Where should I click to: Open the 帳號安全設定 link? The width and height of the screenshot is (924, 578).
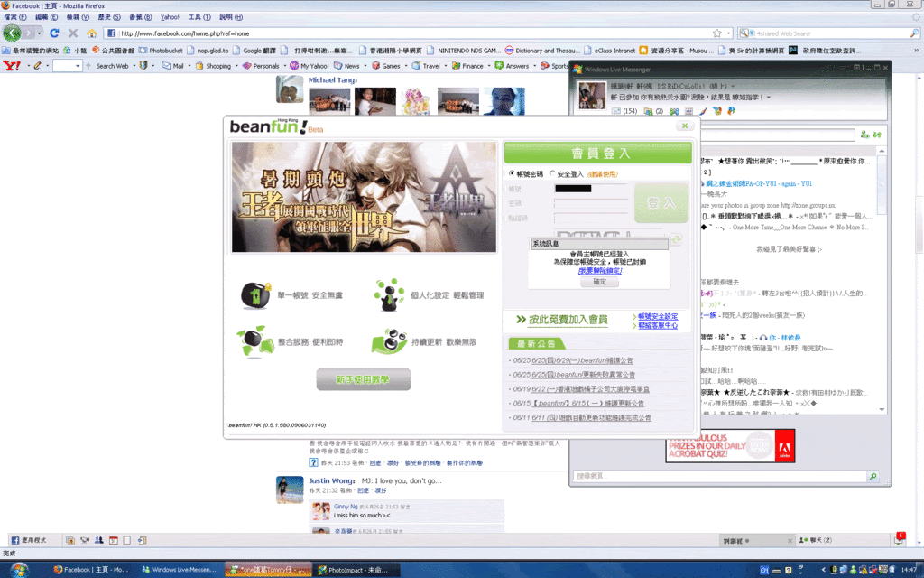click(x=658, y=317)
